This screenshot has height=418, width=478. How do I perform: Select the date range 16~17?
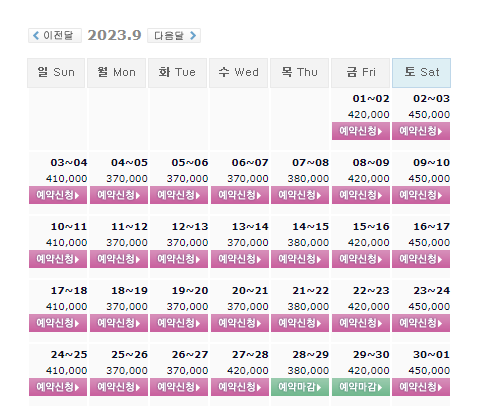click(x=431, y=227)
